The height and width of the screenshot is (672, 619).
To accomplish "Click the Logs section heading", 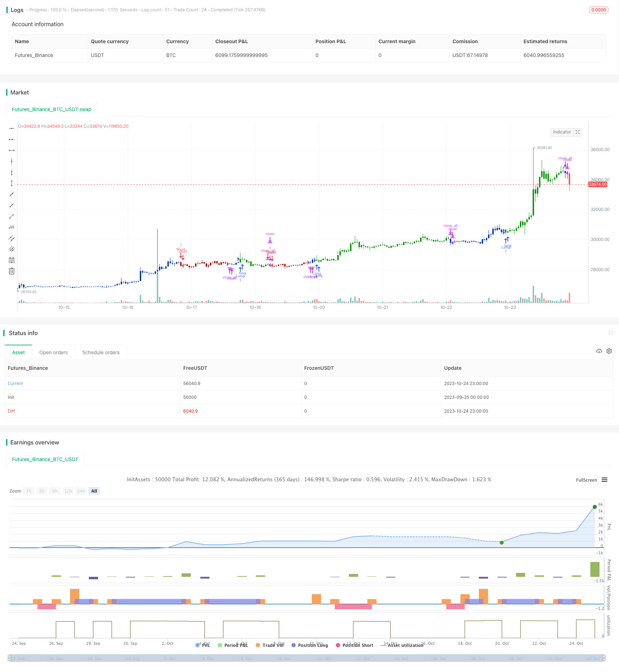I will pyautogui.click(x=17, y=10).
